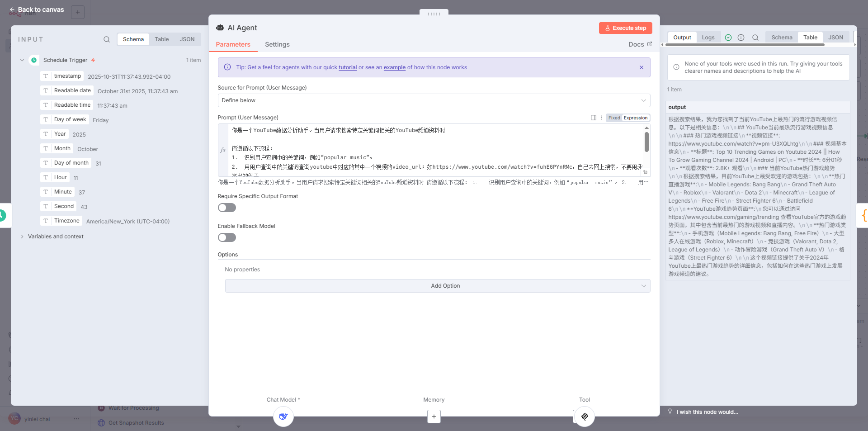
Task: Add a Memory sub-node with the plus
Action: tap(434, 417)
